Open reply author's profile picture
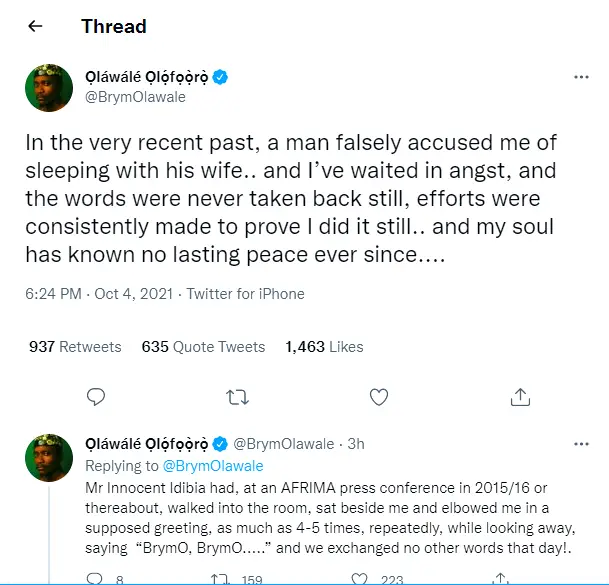609x585 pixels. click(x=48, y=457)
